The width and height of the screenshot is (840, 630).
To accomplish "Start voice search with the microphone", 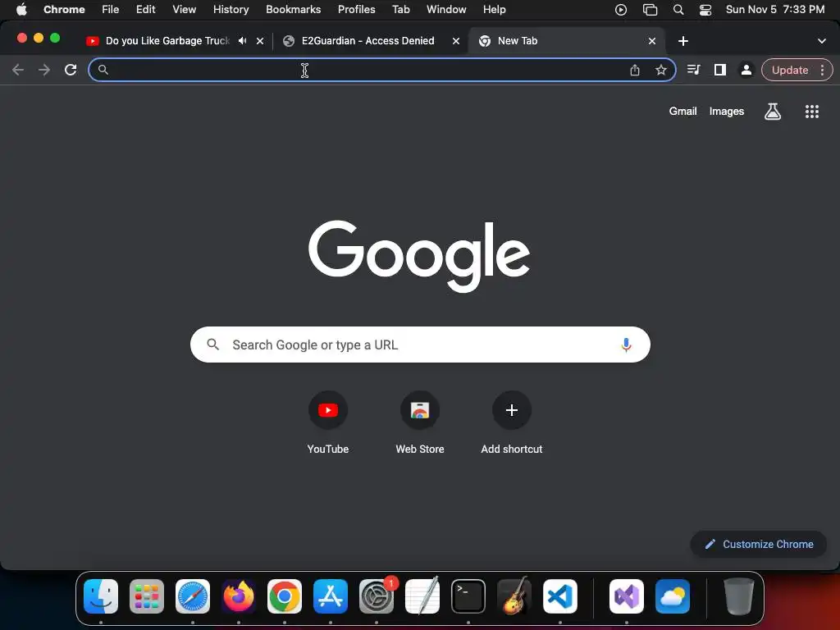I will click(626, 345).
